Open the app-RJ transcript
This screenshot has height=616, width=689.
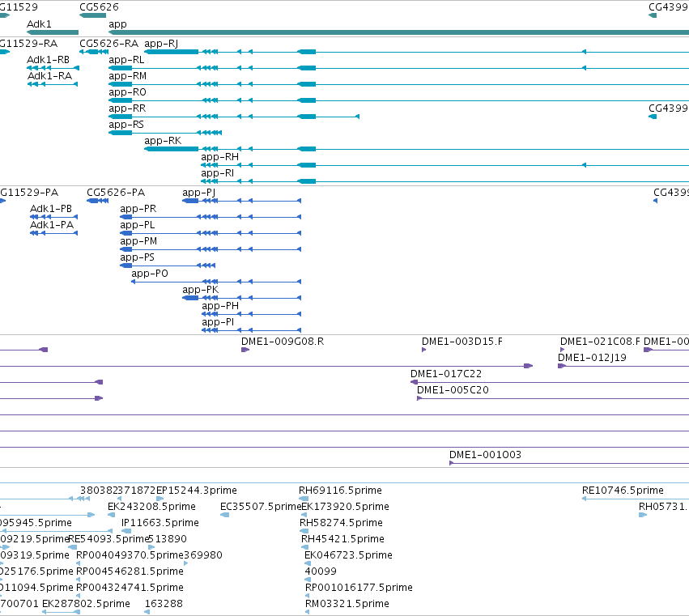417,52
